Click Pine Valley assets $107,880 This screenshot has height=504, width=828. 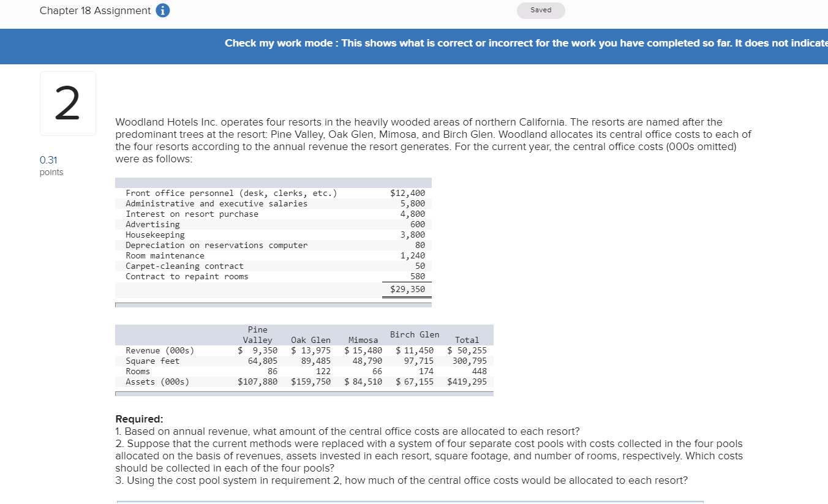(258, 382)
